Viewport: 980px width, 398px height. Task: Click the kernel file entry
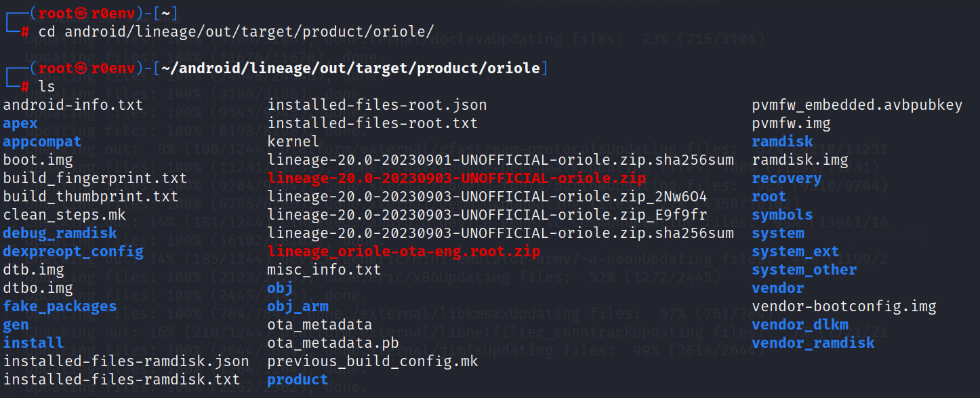[x=293, y=142]
